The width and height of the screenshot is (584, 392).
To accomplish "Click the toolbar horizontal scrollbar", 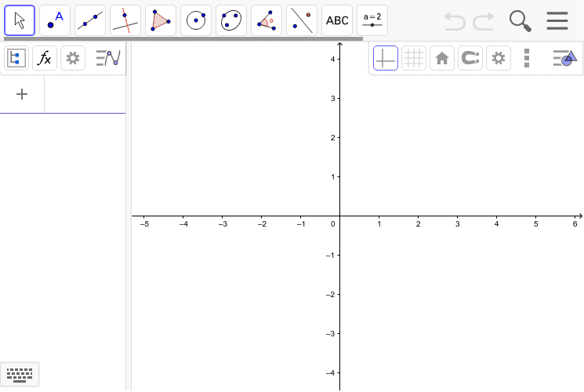I will [183, 38].
